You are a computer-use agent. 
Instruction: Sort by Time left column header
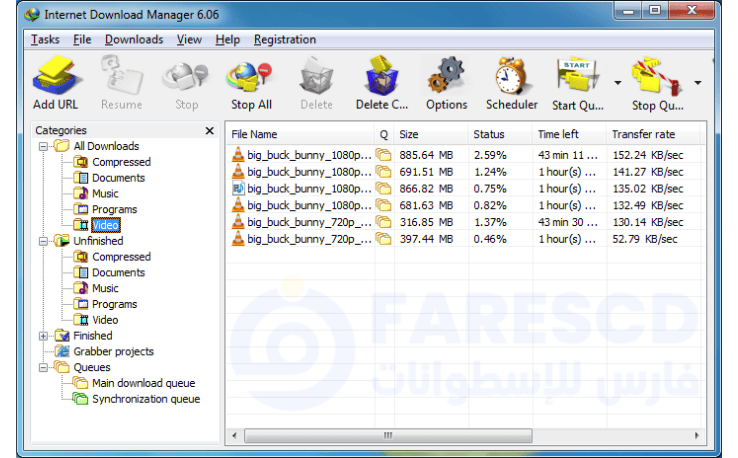[569, 135]
